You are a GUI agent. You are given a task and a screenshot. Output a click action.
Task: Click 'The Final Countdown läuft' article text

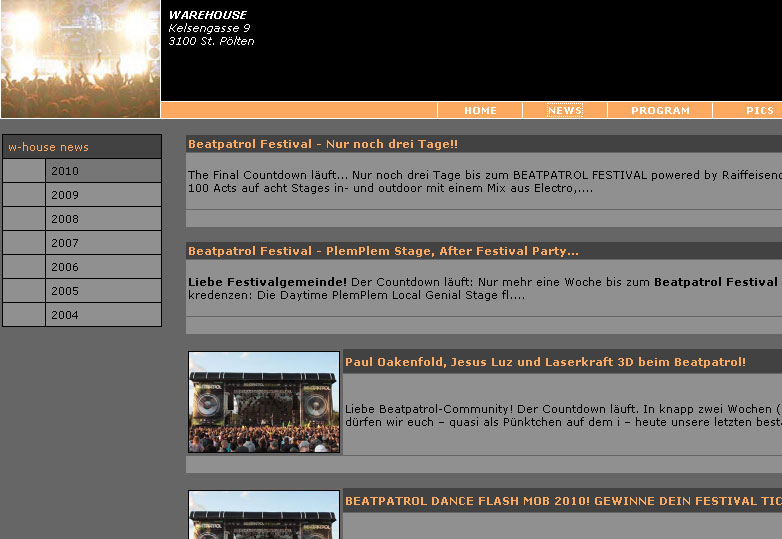coord(484,181)
